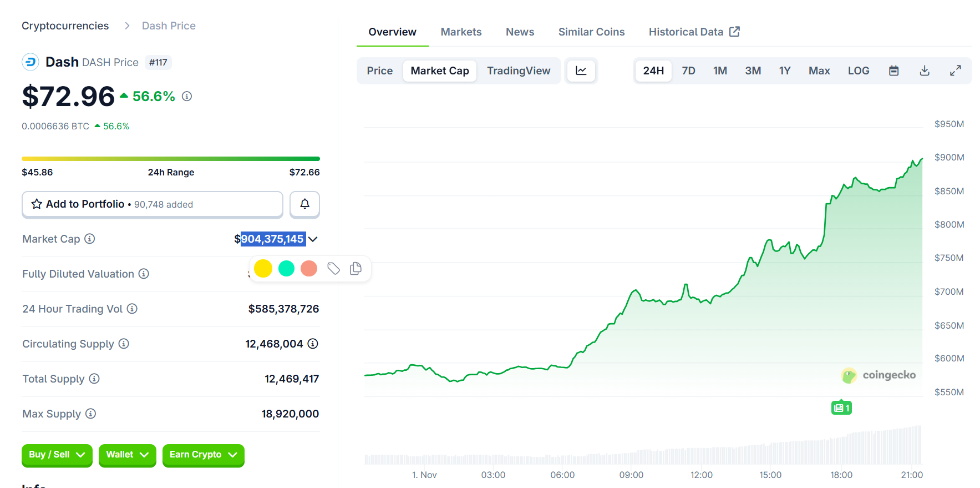The width and height of the screenshot is (980, 488).
Task: Click the price alert bell icon
Action: (304, 204)
